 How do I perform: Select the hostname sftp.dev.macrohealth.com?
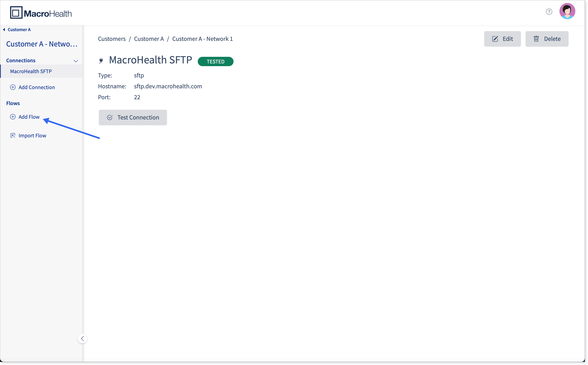[x=168, y=86]
